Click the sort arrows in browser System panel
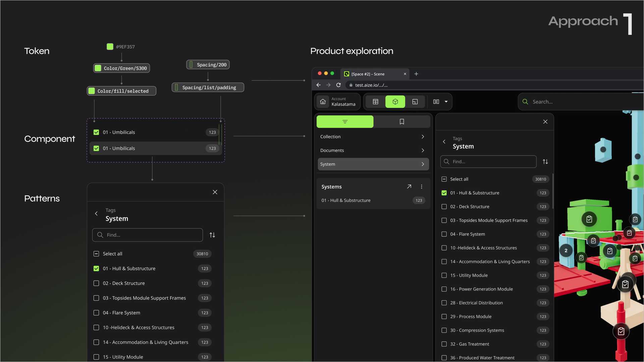644x362 pixels. [x=545, y=162]
